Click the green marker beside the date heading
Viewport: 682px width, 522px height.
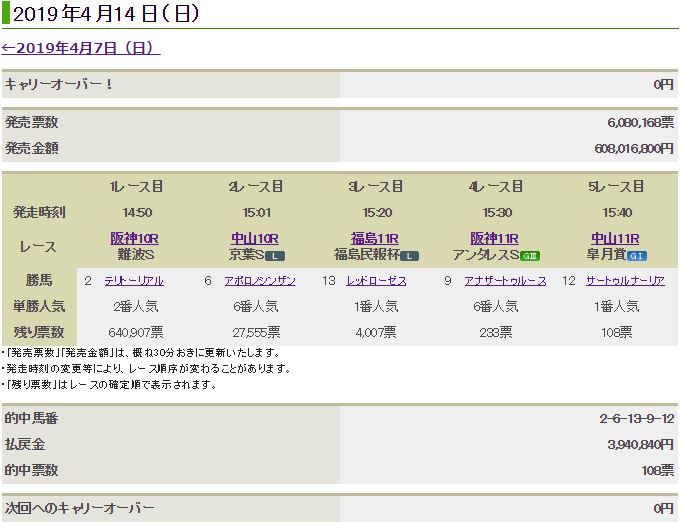point(6,14)
